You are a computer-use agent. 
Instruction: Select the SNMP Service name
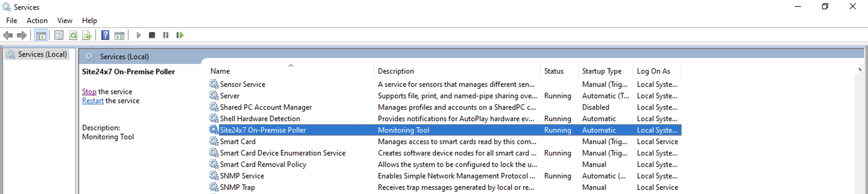(242, 176)
